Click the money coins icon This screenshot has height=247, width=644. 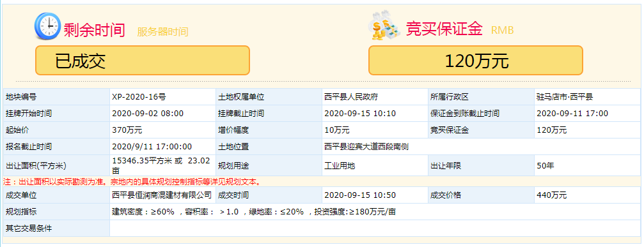pos(385,26)
